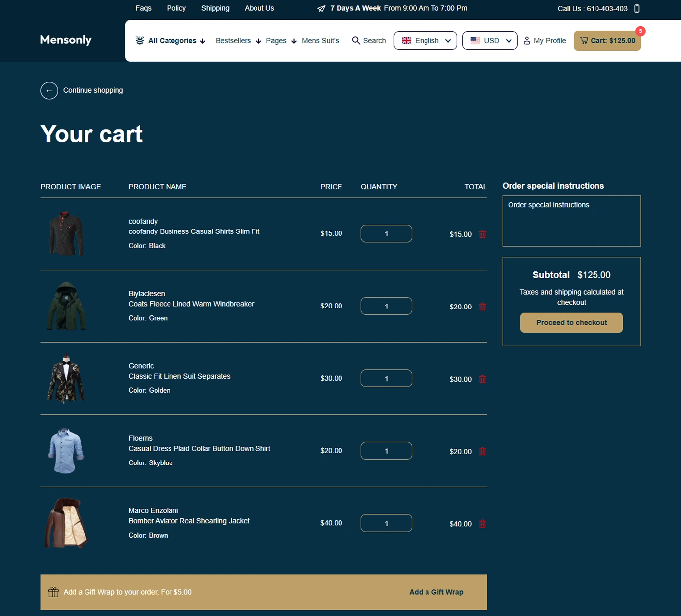Screen dimensions: 681x616
Task: Remove Casual Dress Plaid Collar shirt with trash icon
Action: coord(482,451)
